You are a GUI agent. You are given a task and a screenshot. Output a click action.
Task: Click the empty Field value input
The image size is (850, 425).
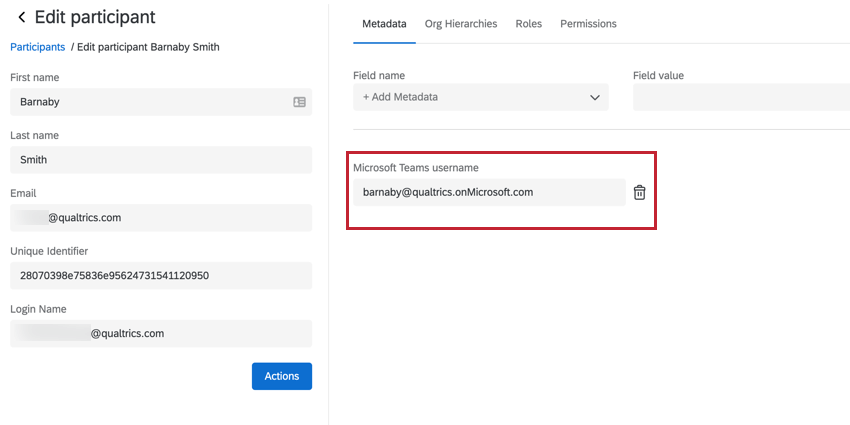pos(740,97)
